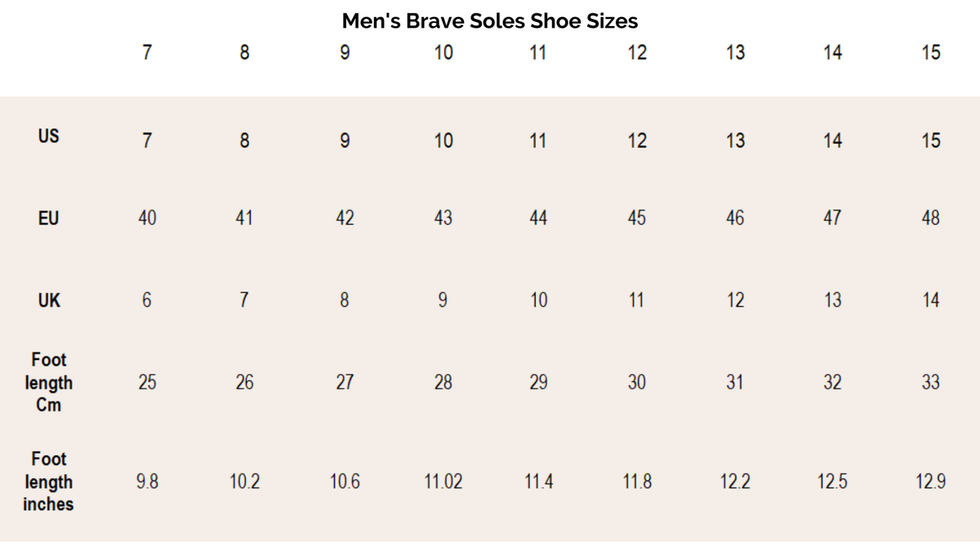The width and height of the screenshot is (980, 551).
Task: Click the top column header for size 15
Action: point(930,52)
